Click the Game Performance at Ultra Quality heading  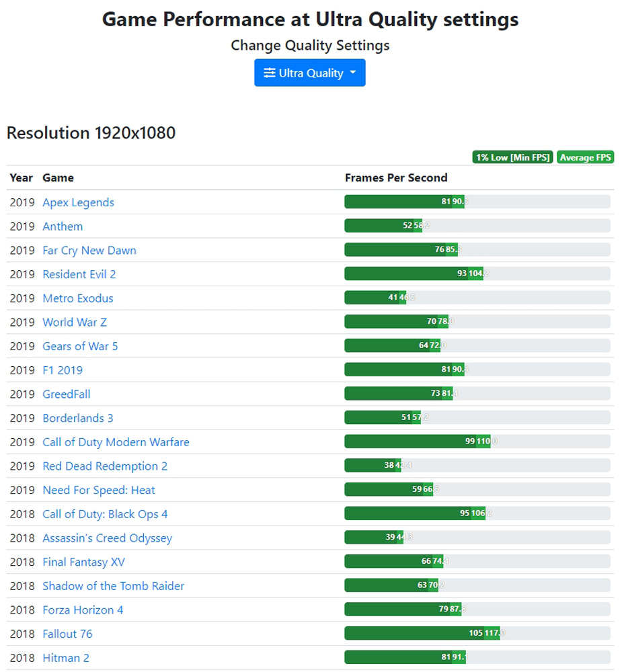[x=310, y=19]
